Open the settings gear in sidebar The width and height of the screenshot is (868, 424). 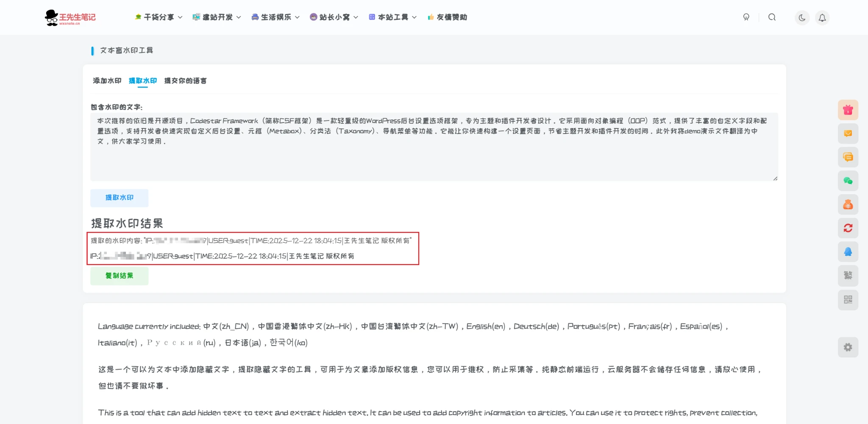[848, 347]
